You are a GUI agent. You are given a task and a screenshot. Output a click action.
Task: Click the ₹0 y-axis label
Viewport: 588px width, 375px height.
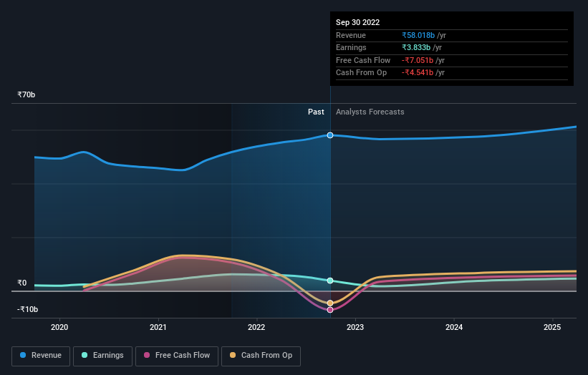point(22,283)
